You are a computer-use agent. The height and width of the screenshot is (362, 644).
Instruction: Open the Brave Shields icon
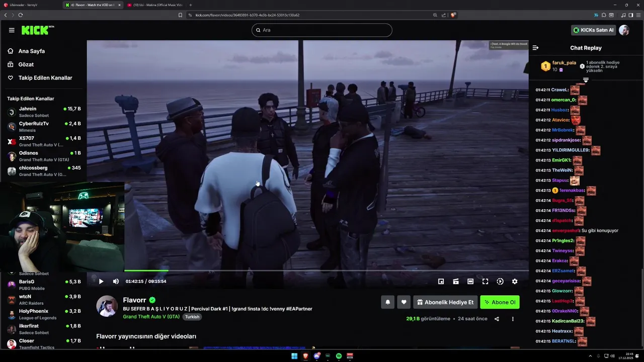453,15
